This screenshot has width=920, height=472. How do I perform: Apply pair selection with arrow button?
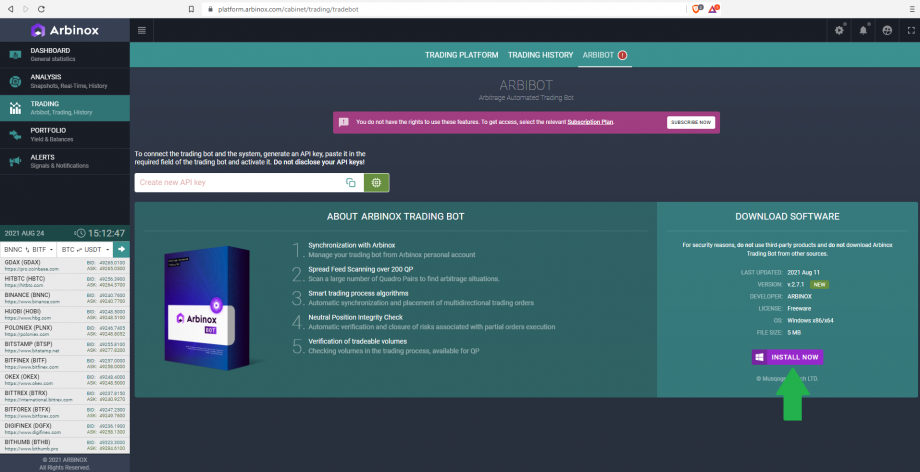click(121, 250)
